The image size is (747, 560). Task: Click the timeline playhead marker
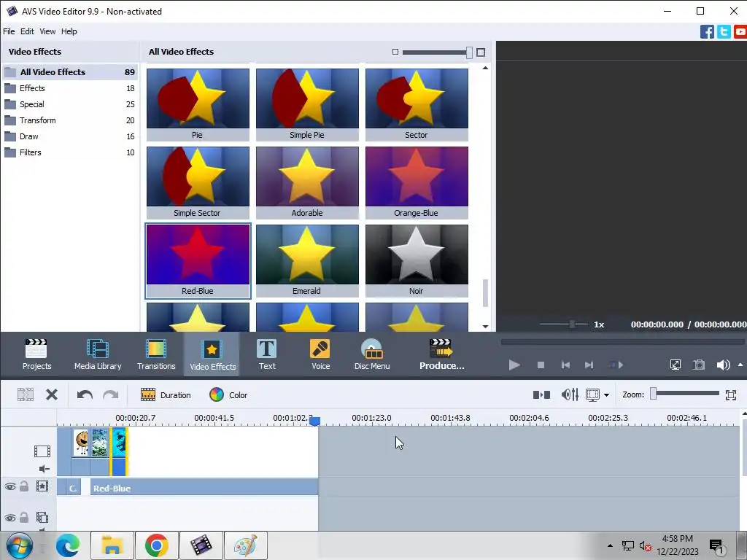point(315,421)
